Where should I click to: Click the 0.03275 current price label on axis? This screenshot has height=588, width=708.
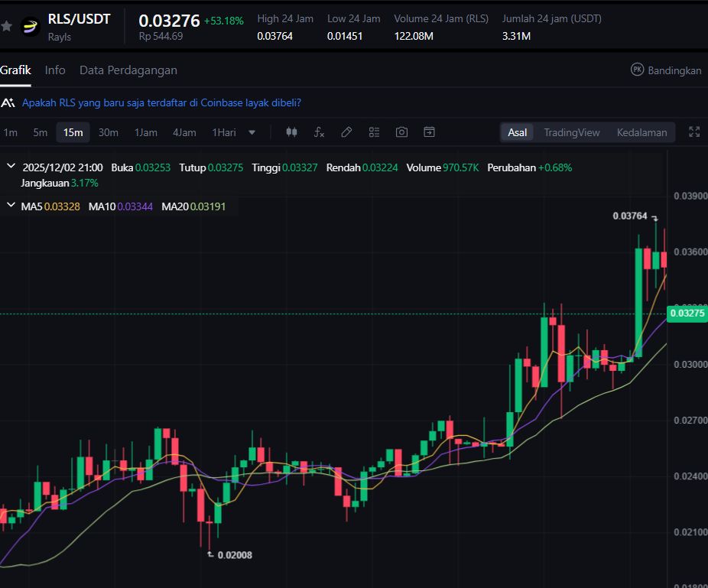[x=687, y=313]
